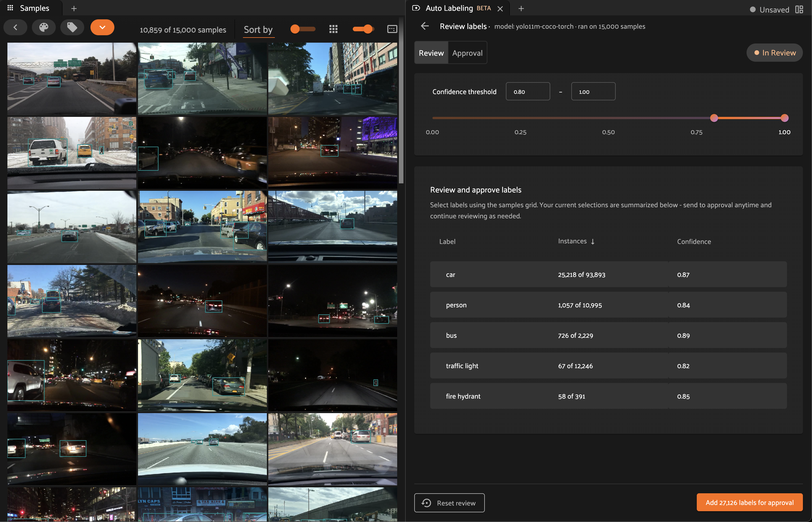Open the color scheme palette icon

[x=44, y=28]
